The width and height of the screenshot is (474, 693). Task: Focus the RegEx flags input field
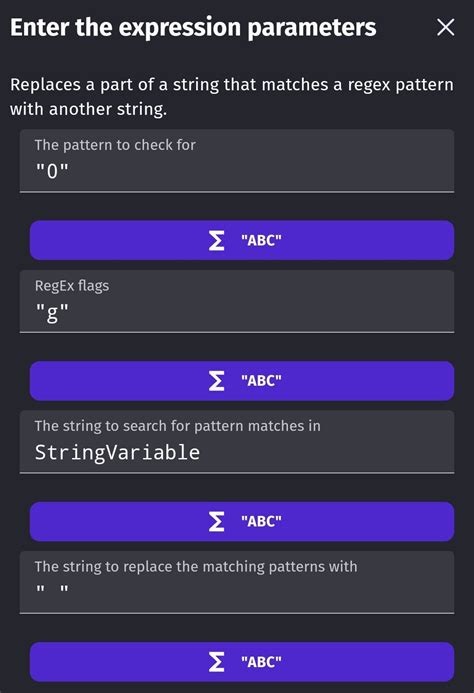coord(237,301)
